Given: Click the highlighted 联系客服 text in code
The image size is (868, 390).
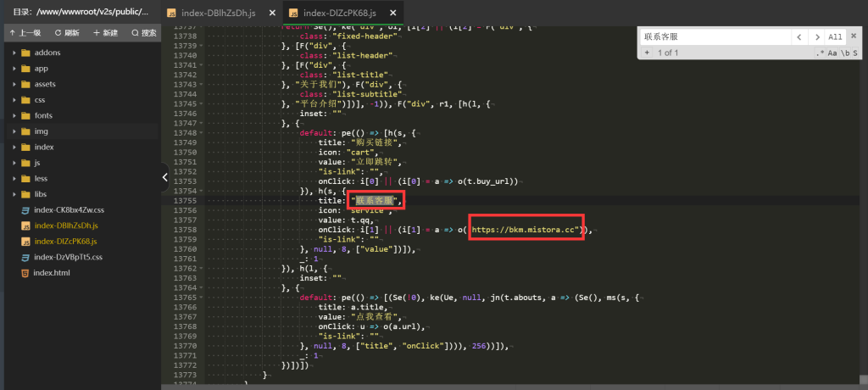Looking at the screenshot, I should tap(374, 200).
